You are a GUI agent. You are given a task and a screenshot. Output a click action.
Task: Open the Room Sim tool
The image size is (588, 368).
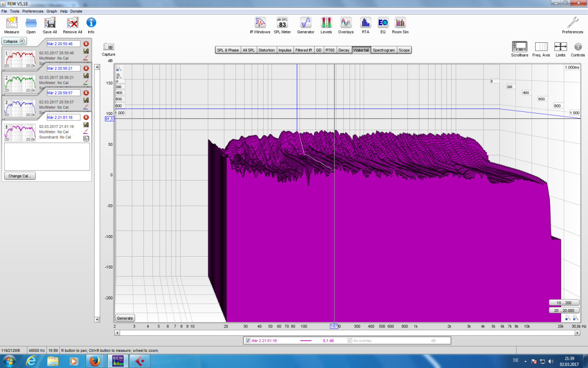click(400, 23)
